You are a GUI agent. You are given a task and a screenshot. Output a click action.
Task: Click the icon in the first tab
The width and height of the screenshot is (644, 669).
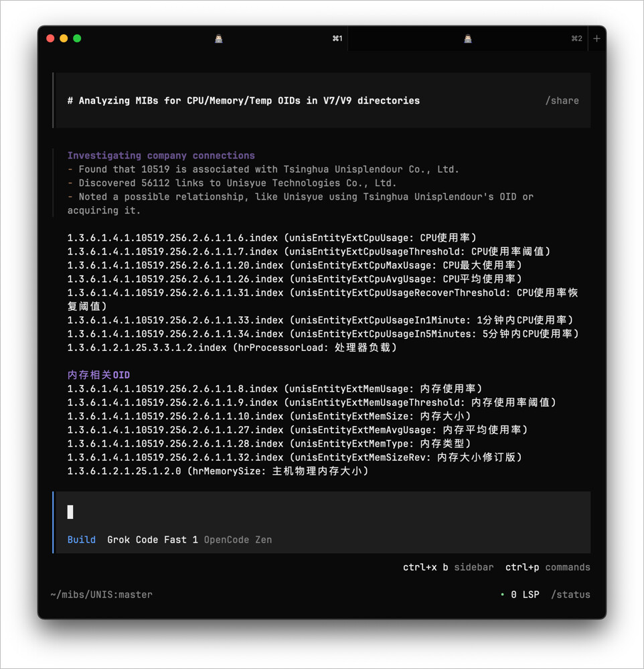(218, 39)
